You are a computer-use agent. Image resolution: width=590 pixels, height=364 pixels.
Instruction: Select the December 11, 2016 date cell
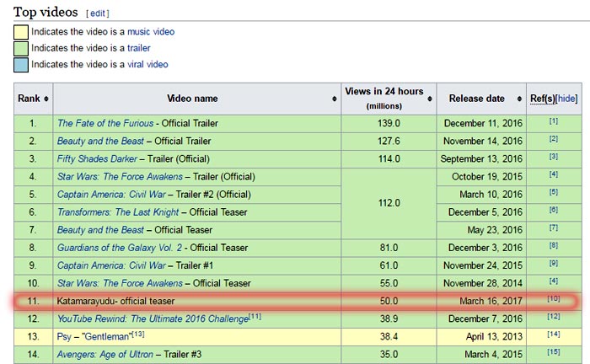(481, 123)
